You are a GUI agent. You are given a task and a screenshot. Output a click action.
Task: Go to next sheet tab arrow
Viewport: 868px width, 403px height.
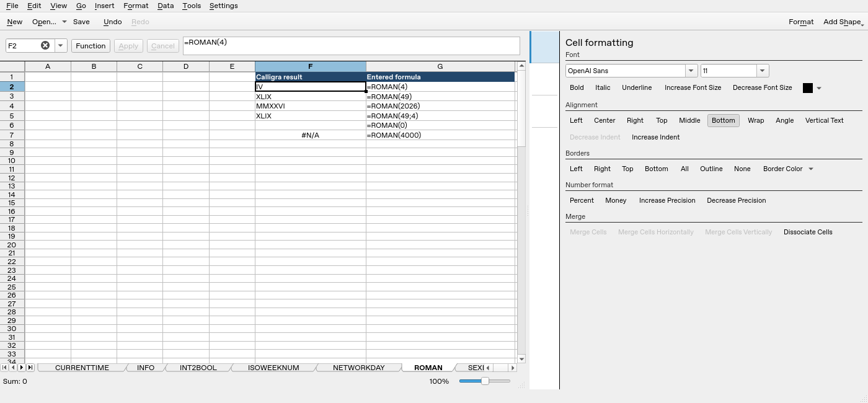coord(22,368)
